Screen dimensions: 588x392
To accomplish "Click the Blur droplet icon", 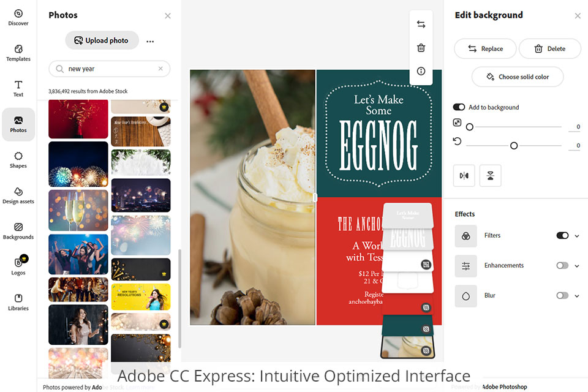I will (466, 296).
